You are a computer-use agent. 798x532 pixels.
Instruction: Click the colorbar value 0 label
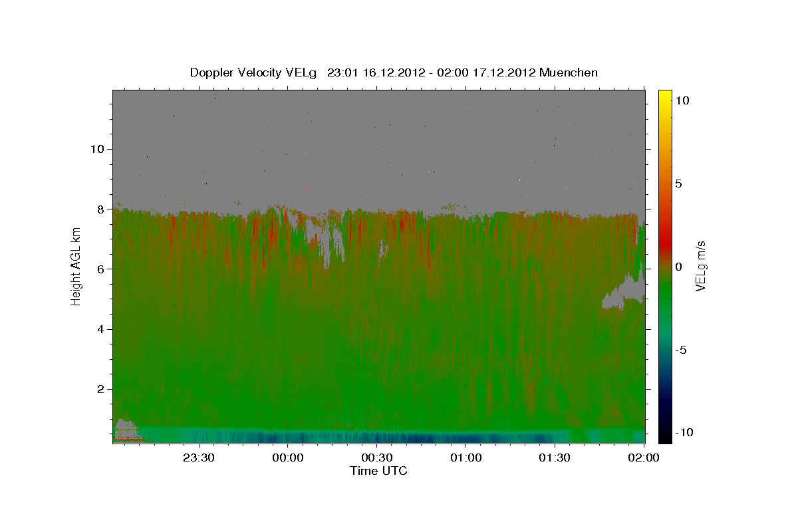(680, 267)
